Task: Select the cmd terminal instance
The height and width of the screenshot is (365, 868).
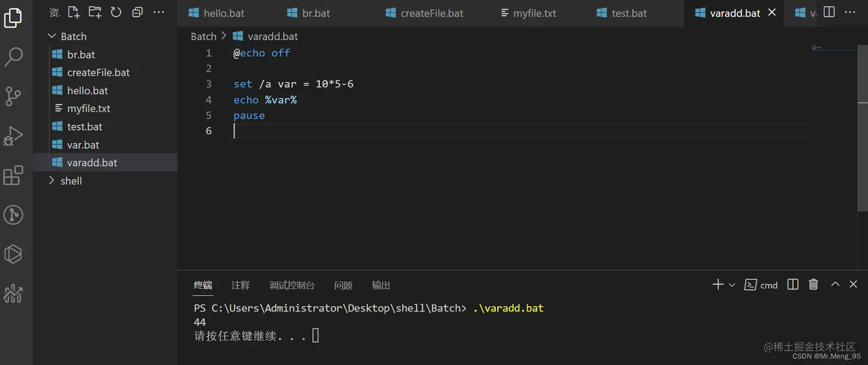Action: click(x=761, y=285)
